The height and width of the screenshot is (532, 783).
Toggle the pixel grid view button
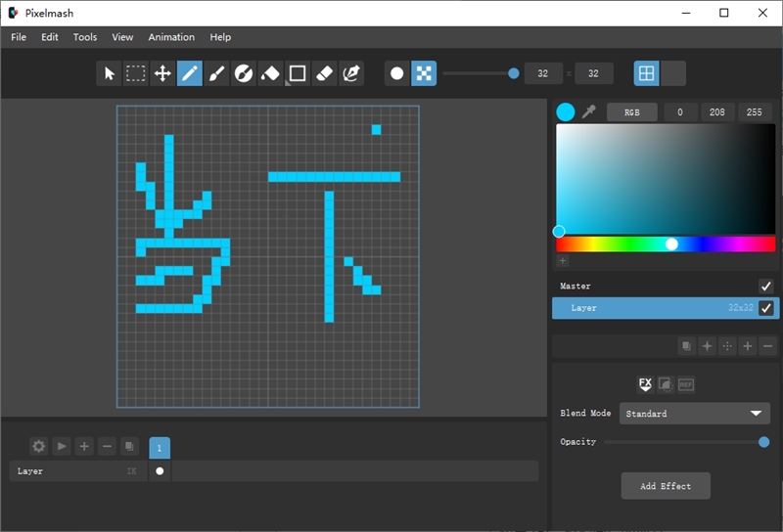(x=646, y=74)
